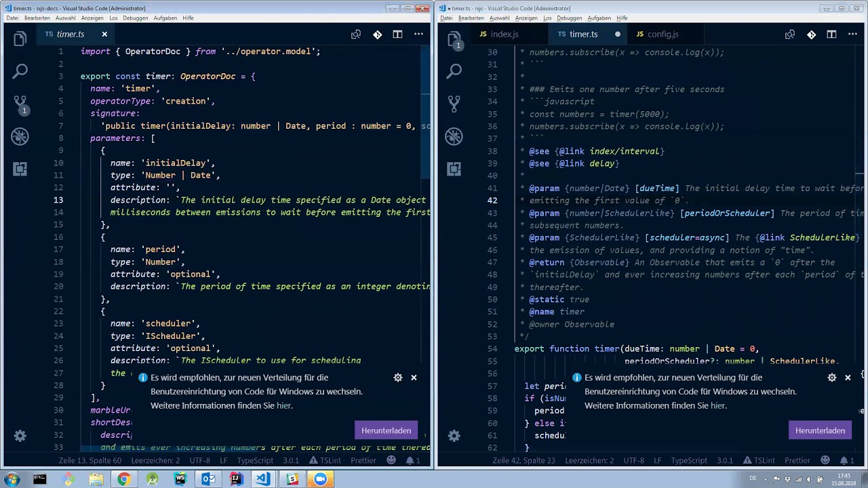Open Aufgaben menu in rxjs-docs window

[x=165, y=18]
